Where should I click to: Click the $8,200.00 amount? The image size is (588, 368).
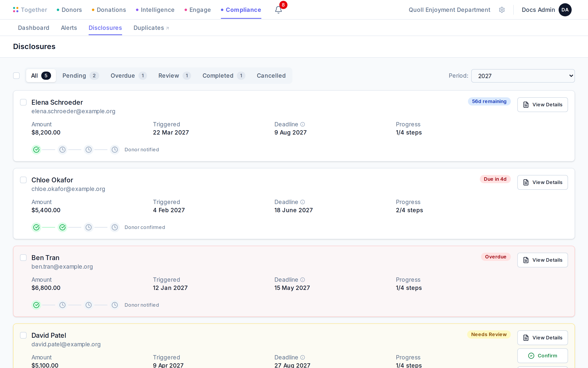46,132
